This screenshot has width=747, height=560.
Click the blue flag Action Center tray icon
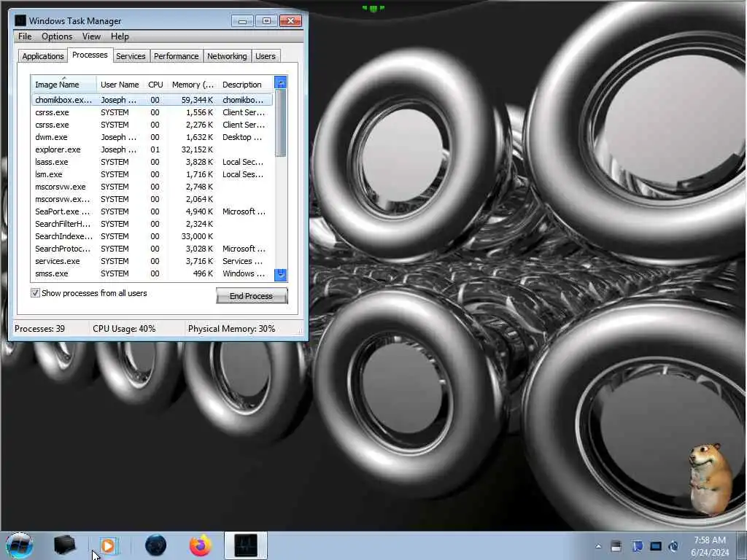tap(638, 546)
